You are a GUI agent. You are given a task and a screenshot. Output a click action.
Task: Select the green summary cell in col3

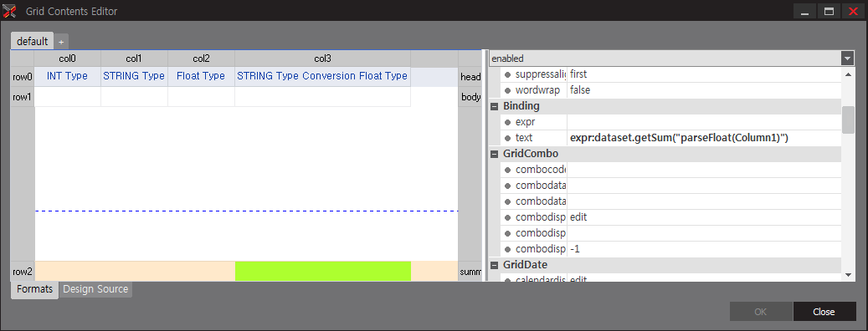pyautogui.click(x=323, y=272)
